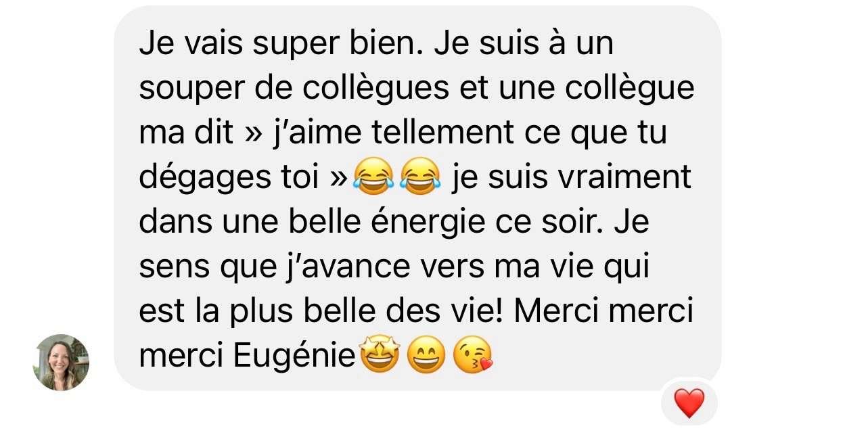The height and width of the screenshot is (437, 868).
Task: Click the grinning emoji between star and kiss
Action: pyautogui.click(x=426, y=356)
